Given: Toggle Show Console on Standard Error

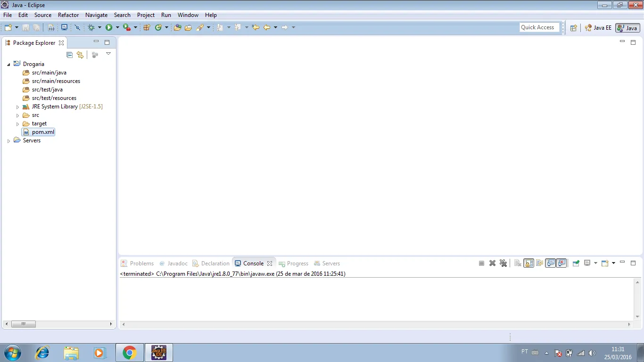Looking at the screenshot, I should pyautogui.click(x=561, y=263).
